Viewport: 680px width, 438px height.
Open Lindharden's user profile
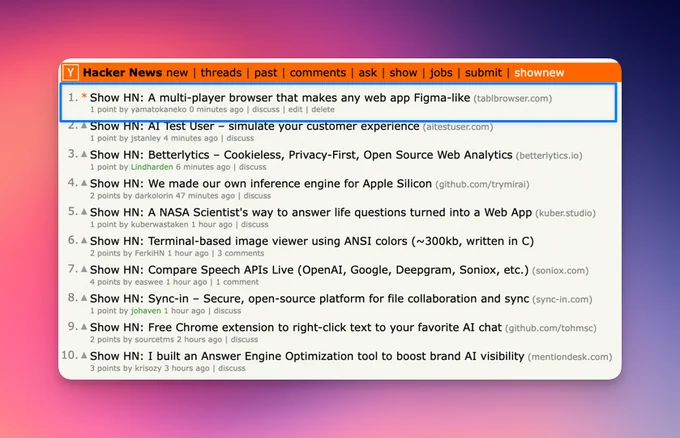[x=152, y=167]
